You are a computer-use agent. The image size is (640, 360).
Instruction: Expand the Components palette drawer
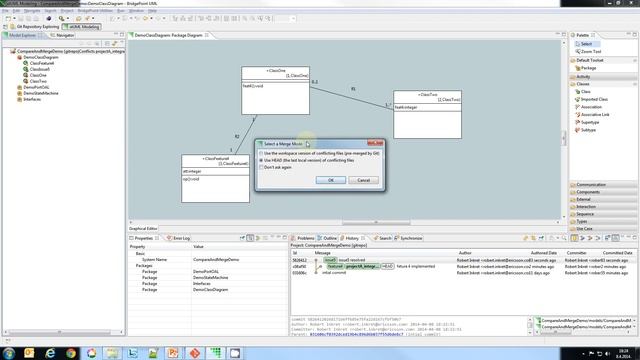603,192
